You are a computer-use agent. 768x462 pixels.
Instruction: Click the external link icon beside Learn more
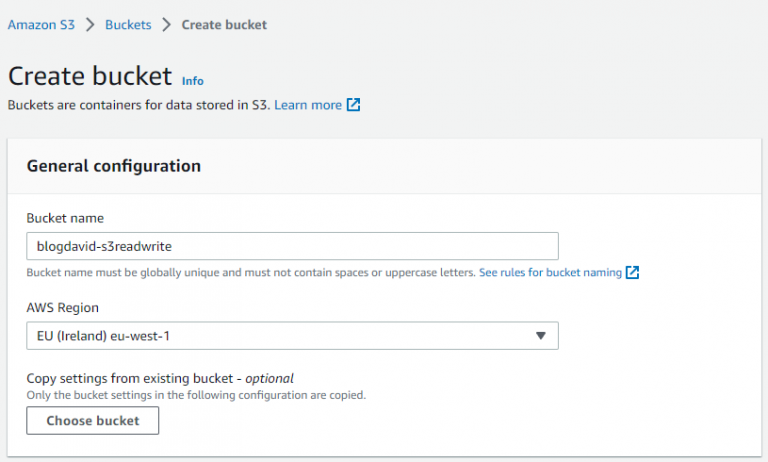(x=353, y=105)
